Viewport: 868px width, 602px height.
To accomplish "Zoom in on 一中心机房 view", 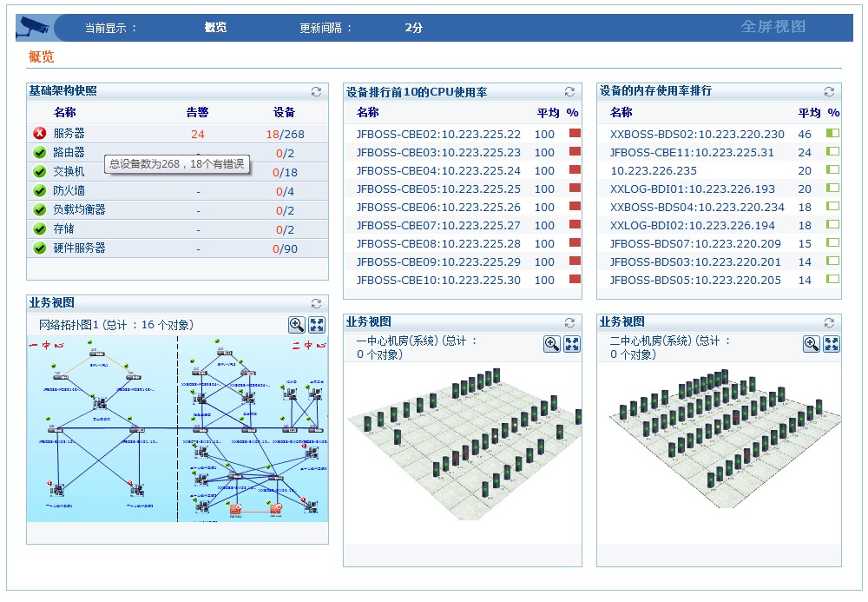I will click(x=551, y=344).
